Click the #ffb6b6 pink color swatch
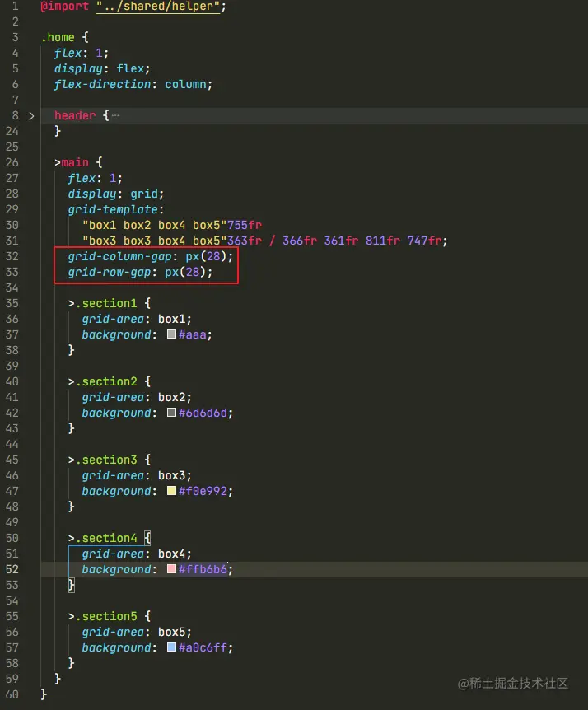 tap(171, 568)
